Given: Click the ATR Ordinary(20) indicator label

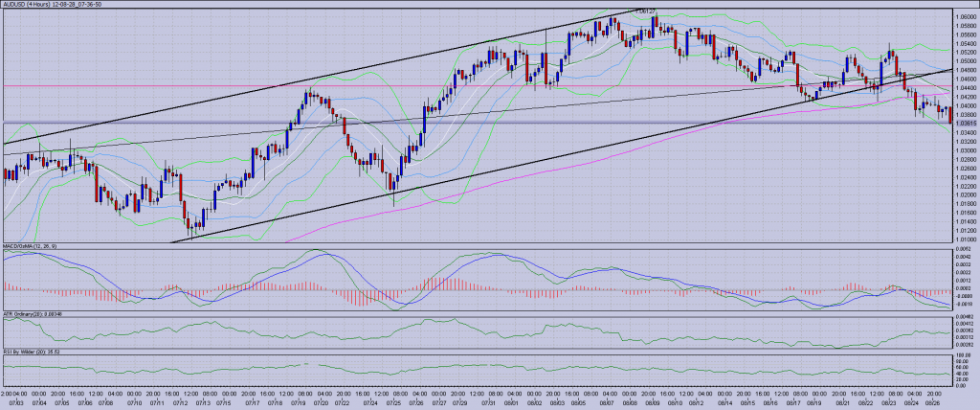Looking at the screenshot, I should click(x=34, y=313).
